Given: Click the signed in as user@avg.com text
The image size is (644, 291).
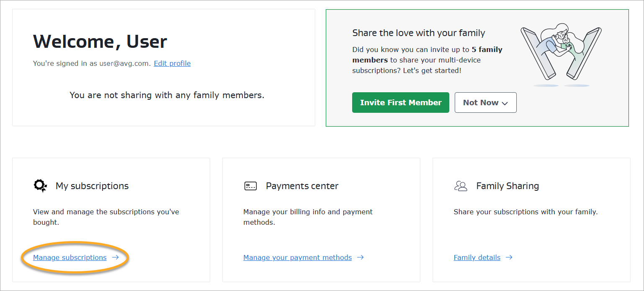Looking at the screenshot, I should pyautogui.click(x=92, y=64).
